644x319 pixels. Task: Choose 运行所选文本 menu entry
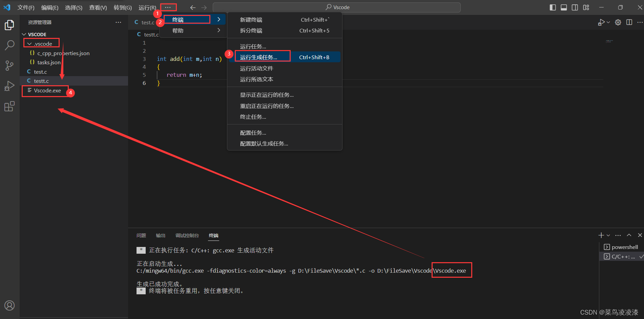pyautogui.click(x=285, y=79)
